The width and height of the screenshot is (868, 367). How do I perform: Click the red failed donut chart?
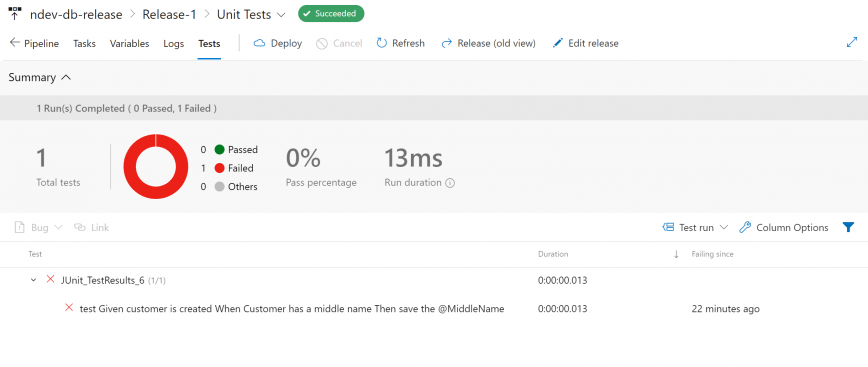pos(156,167)
